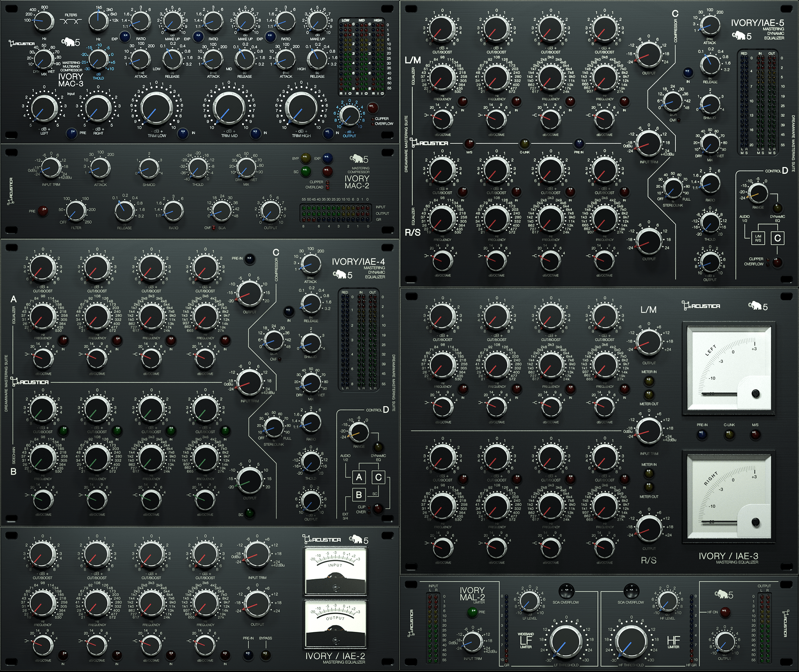Image resolution: width=799 pixels, height=672 pixels.
Task: Click the MAC-2 RATIO knob
Action: pyautogui.click(x=173, y=212)
